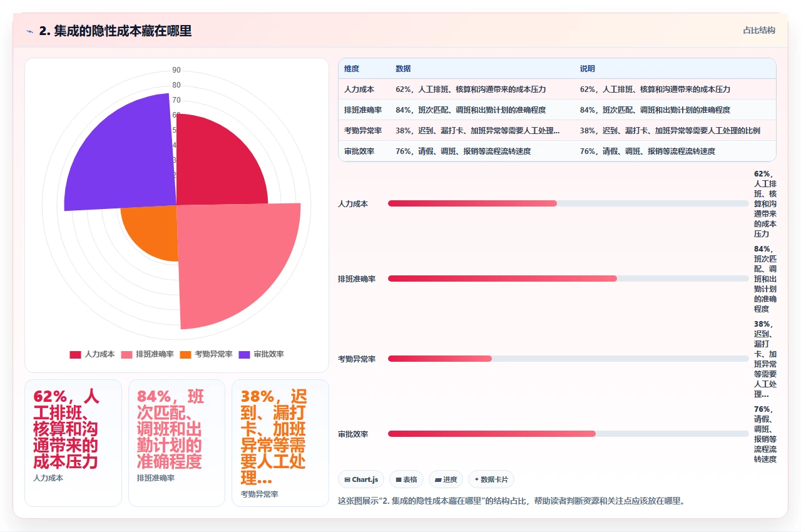The height and width of the screenshot is (532, 801).
Task: Click the 76% data cell in the 数据 column
Action: (482, 151)
